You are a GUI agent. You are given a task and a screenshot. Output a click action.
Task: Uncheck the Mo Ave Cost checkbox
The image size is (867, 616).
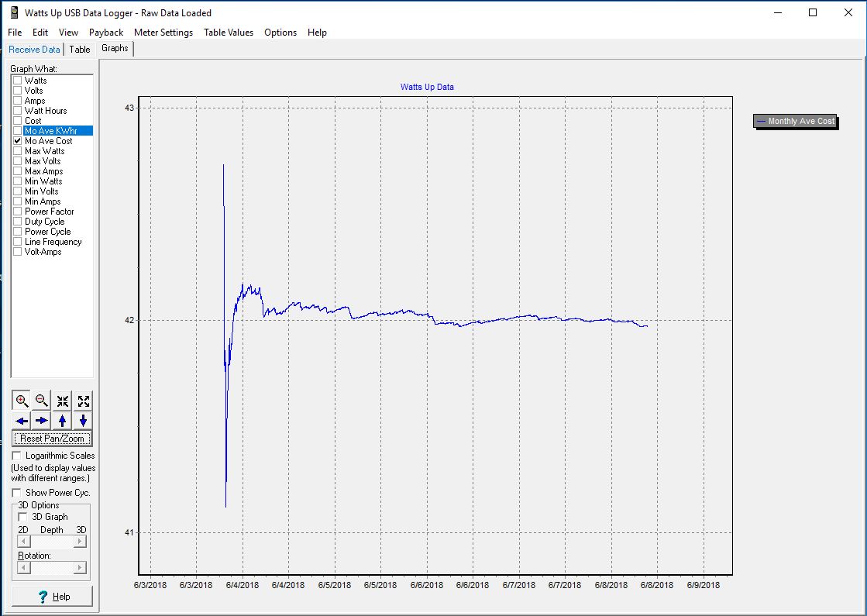[18, 141]
